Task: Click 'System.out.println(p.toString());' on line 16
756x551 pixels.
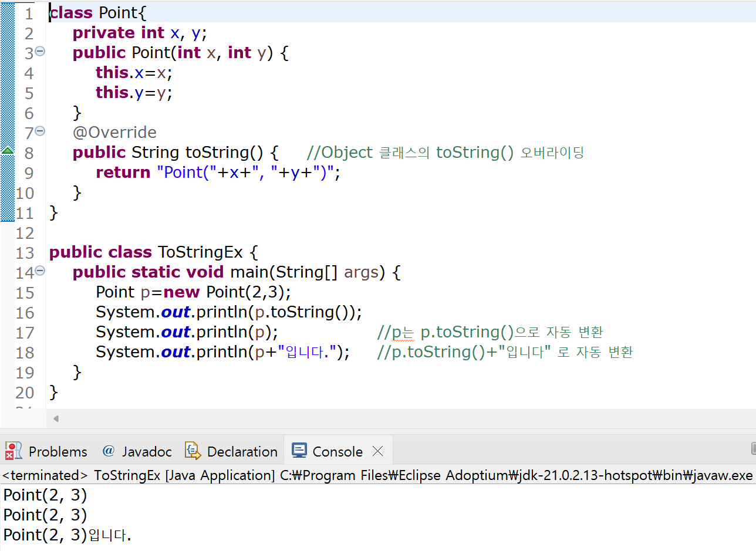Action: click(x=229, y=312)
